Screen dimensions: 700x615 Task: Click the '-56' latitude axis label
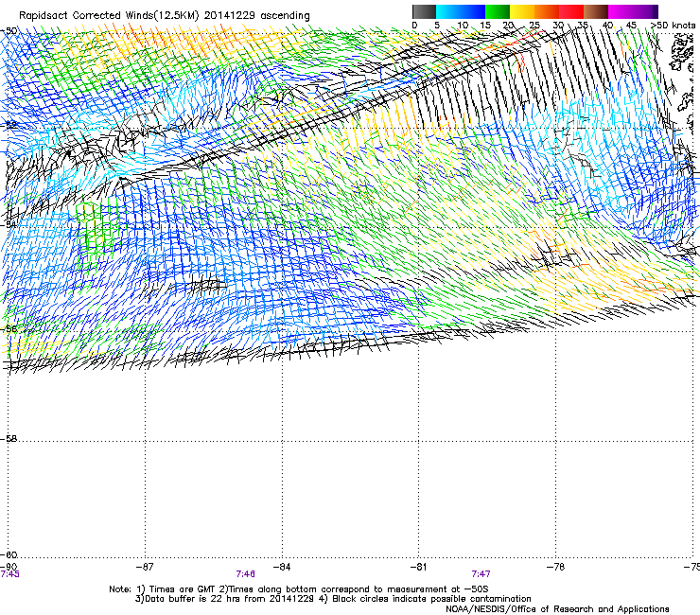click(9, 329)
